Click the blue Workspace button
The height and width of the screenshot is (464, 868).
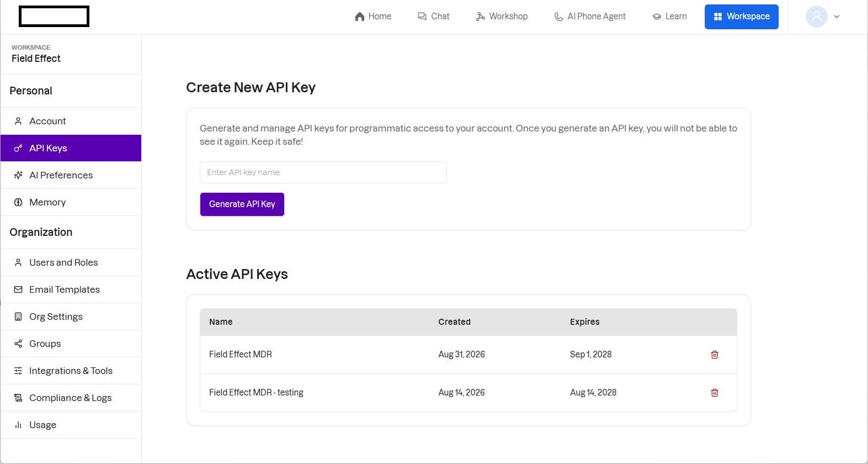[742, 17]
